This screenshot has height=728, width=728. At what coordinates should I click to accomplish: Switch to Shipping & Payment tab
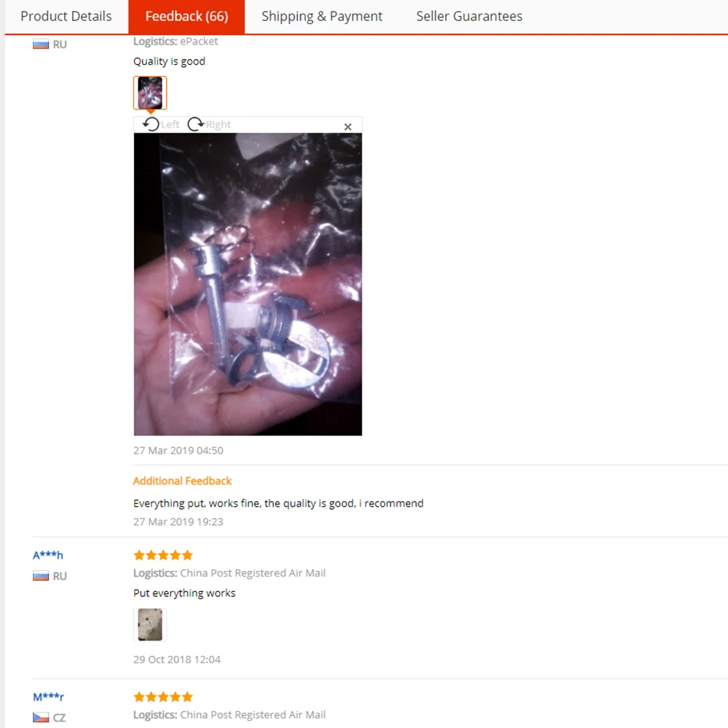(x=322, y=16)
